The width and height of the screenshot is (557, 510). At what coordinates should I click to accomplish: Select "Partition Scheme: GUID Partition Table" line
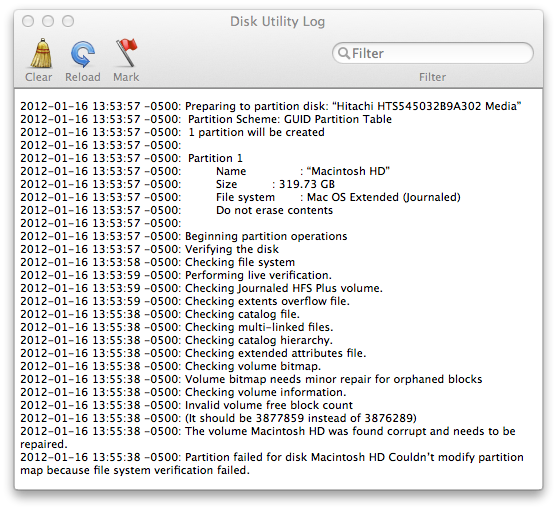pos(206,119)
